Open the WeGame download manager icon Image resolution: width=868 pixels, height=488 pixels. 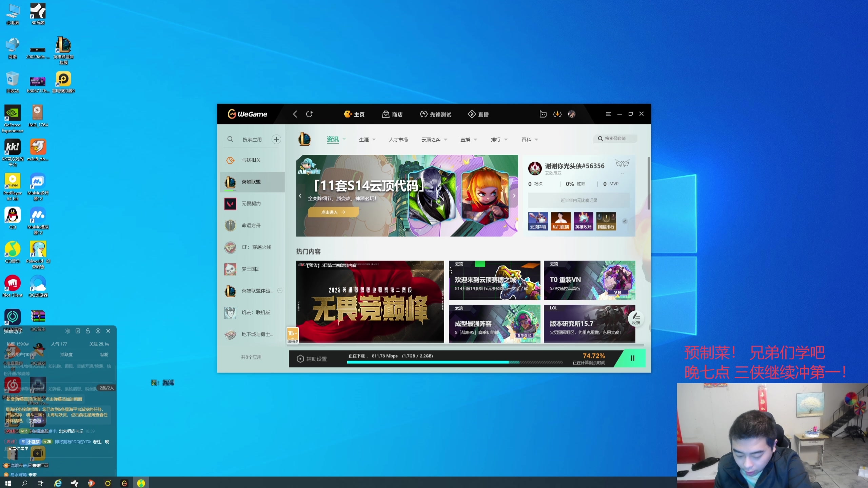point(557,114)
